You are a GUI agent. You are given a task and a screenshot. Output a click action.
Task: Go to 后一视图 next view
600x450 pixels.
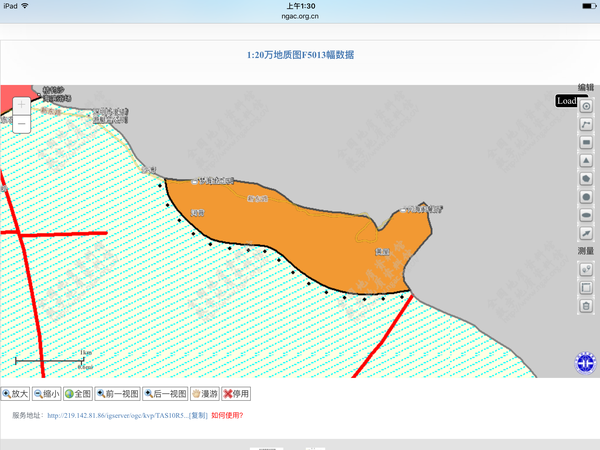point(165,394)
